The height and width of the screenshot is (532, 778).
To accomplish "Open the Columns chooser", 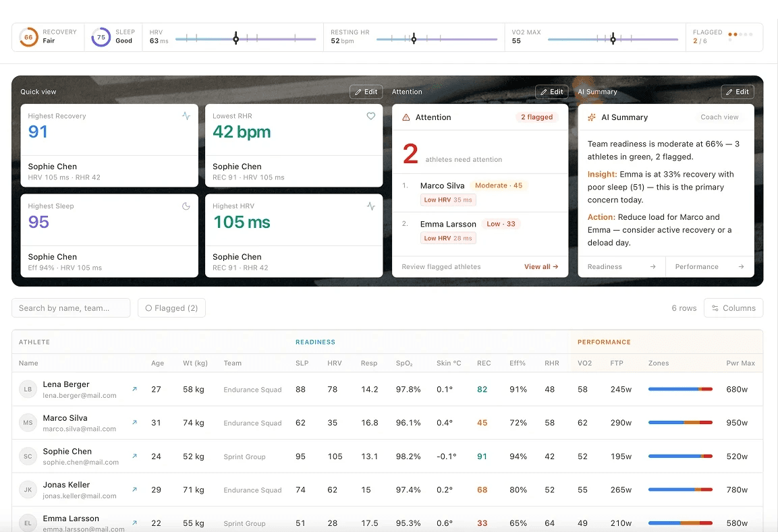I will [733, 308].
